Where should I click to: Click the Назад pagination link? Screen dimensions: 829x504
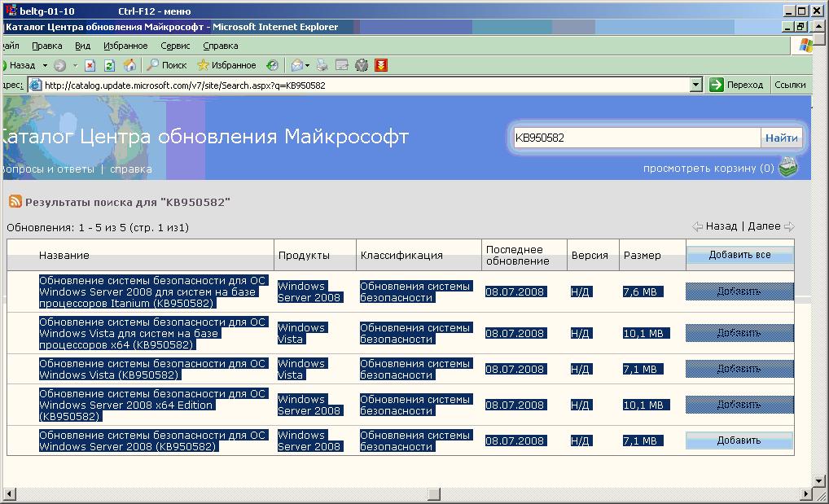click(x=722, y=226)
